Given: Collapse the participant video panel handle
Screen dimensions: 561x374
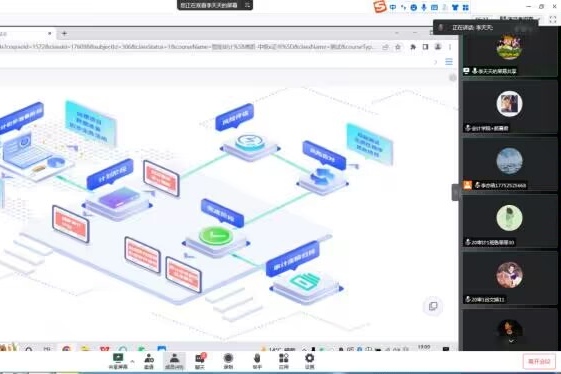Looking at the screenshot, I should click(455, 193).
